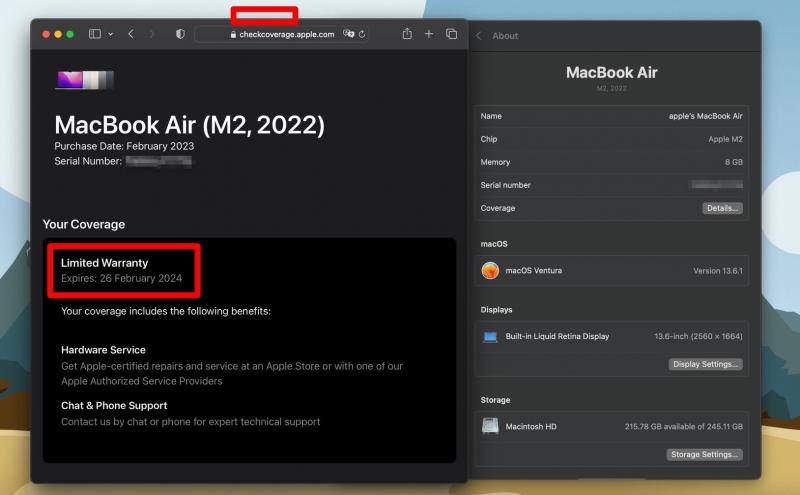Go back from About in System Settings
This screenshot has height=495, width=800.
pos(479,36)
